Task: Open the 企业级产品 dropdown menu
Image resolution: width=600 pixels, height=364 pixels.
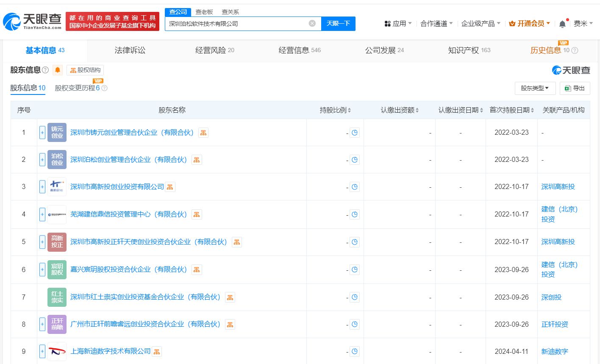Action: (x=481, y=24)
